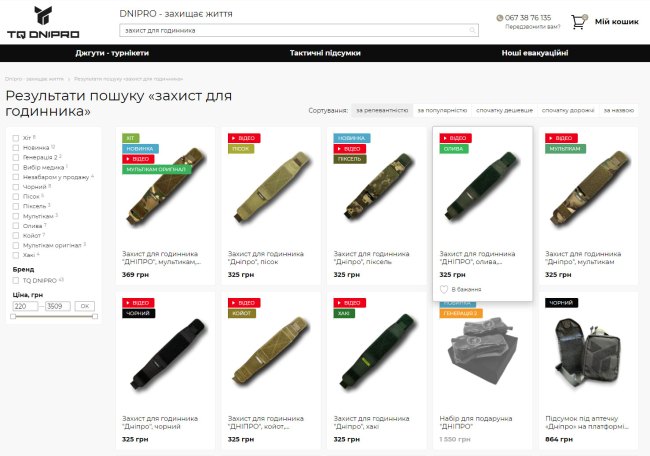
Task: Open the TQ Dnipro logo homepage link
Action: 43,23
